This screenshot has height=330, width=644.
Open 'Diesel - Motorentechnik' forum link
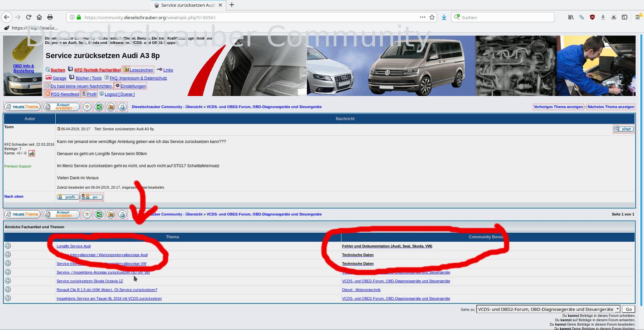(361, 290)
